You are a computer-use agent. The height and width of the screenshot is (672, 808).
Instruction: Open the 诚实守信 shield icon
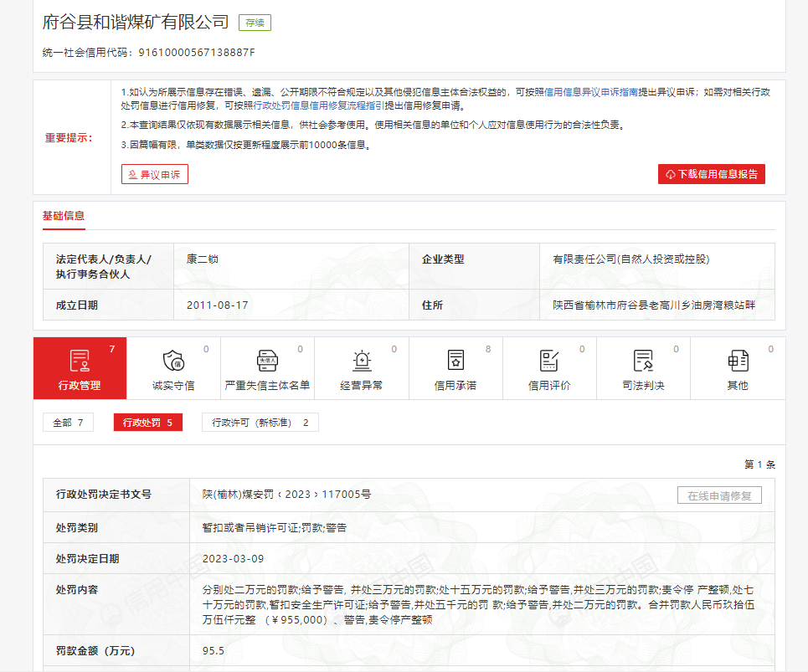tap(173, 361)
